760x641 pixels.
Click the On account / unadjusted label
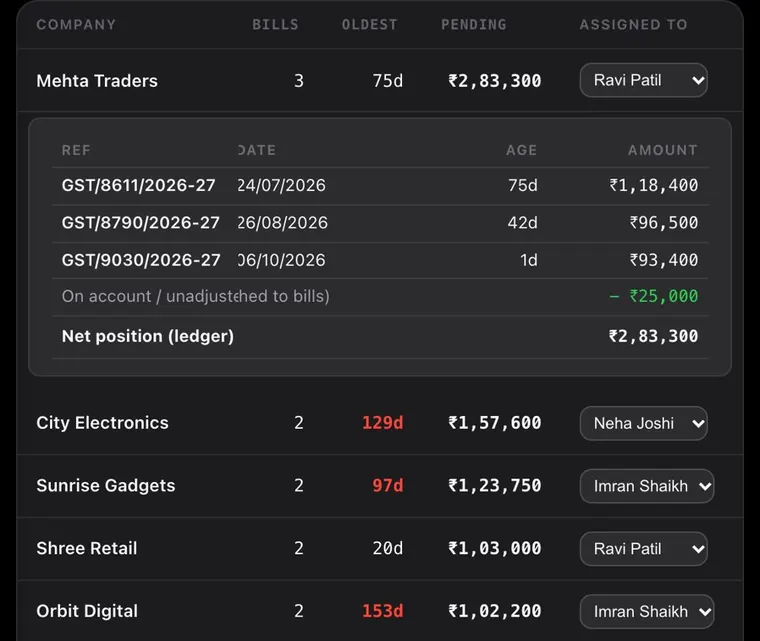[196, 296]
